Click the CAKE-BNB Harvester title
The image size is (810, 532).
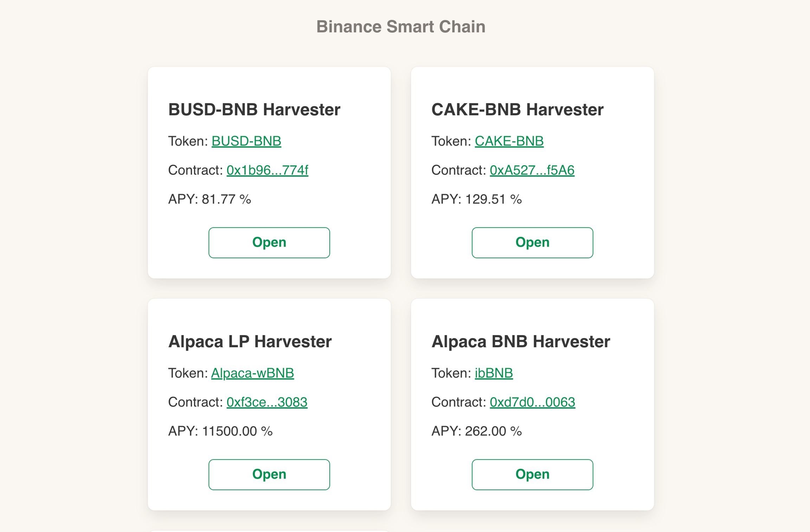pos(517,110)
